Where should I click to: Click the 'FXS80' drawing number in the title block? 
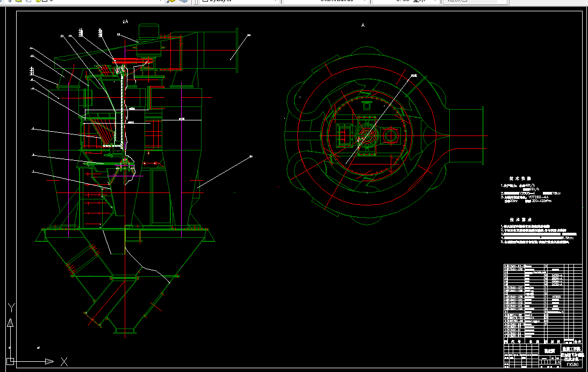(x=572, y=364)
